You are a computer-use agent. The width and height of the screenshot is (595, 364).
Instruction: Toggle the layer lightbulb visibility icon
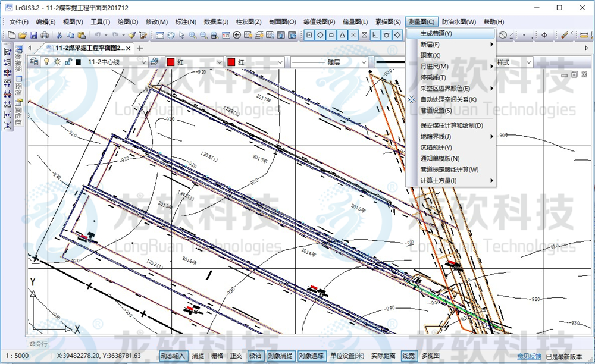(x=46, y=62)
